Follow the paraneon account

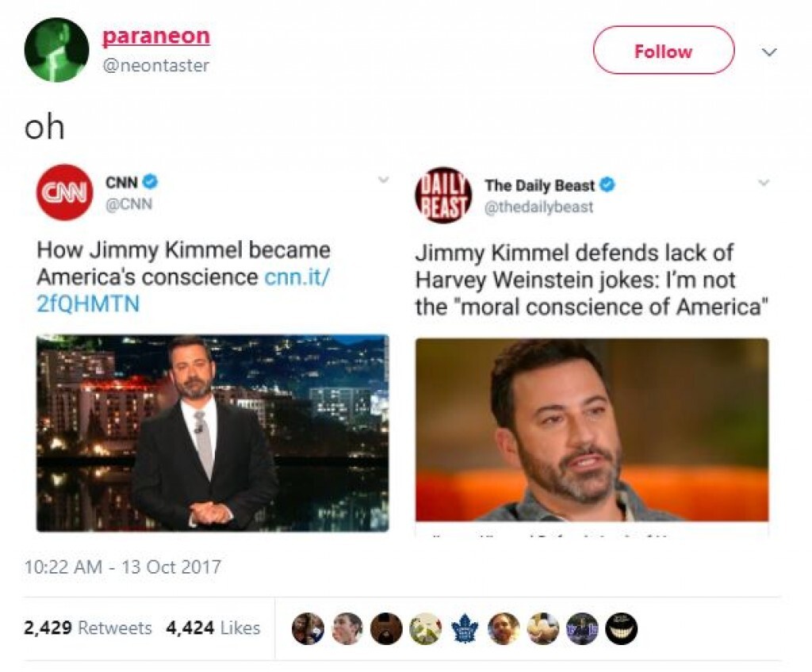tap(664, 50)
